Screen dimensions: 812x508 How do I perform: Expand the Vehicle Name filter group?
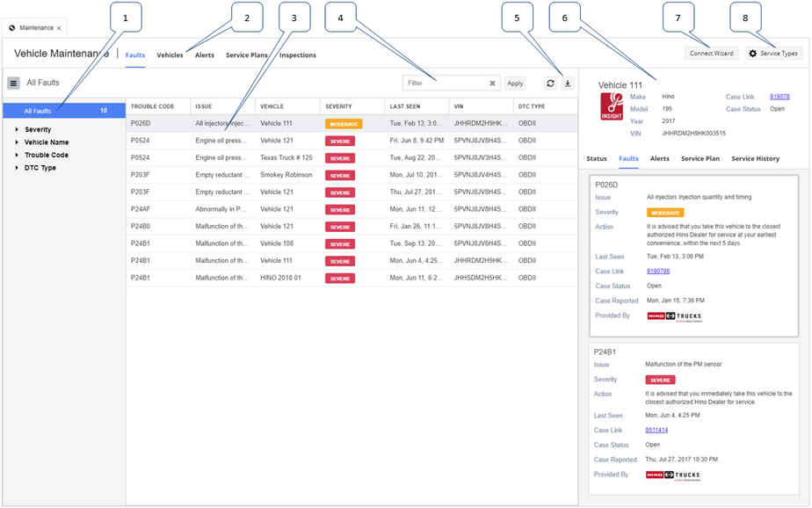17,142
